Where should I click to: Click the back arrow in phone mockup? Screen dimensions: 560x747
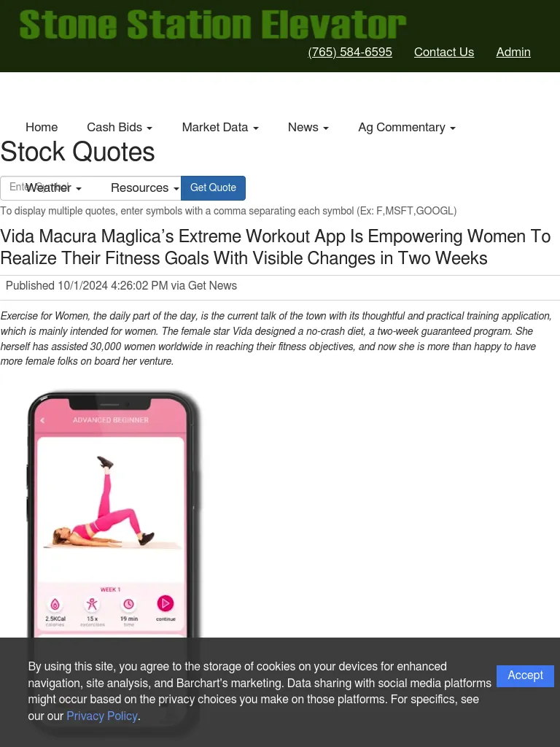click(x=42, y=420)
